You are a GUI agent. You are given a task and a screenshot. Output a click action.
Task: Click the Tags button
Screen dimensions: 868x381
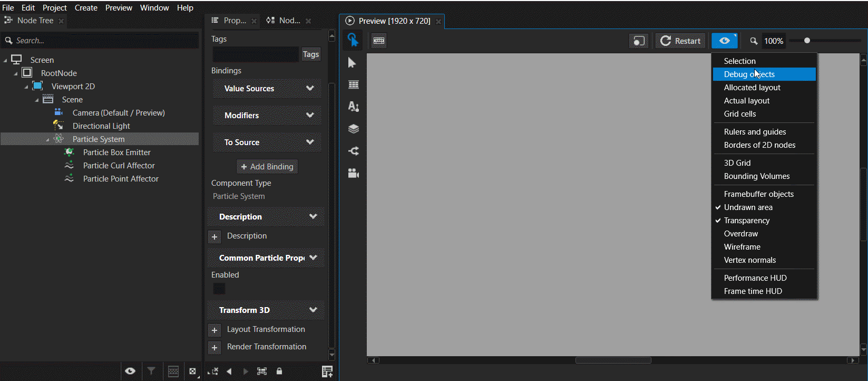pyautogui.click(x=311, y=54)
